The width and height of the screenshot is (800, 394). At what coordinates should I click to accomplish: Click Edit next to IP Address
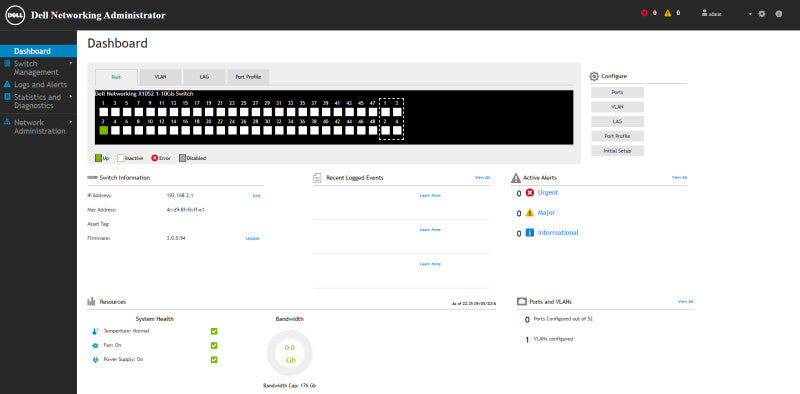click(x=256, y=195)
